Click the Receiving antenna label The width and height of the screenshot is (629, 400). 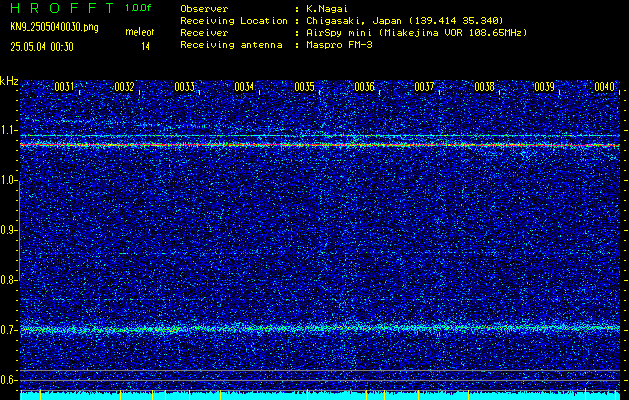point(231,45)
